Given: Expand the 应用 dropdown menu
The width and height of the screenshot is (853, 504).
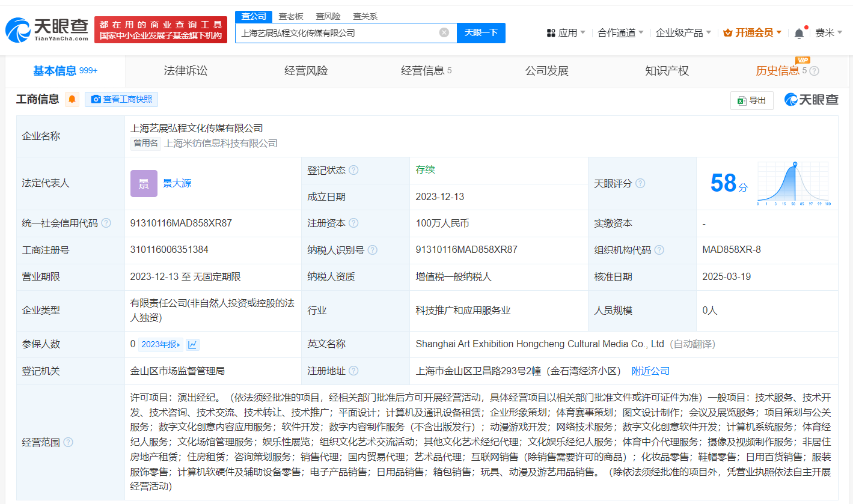Looking at the screenshot, I should coord(566,33).
